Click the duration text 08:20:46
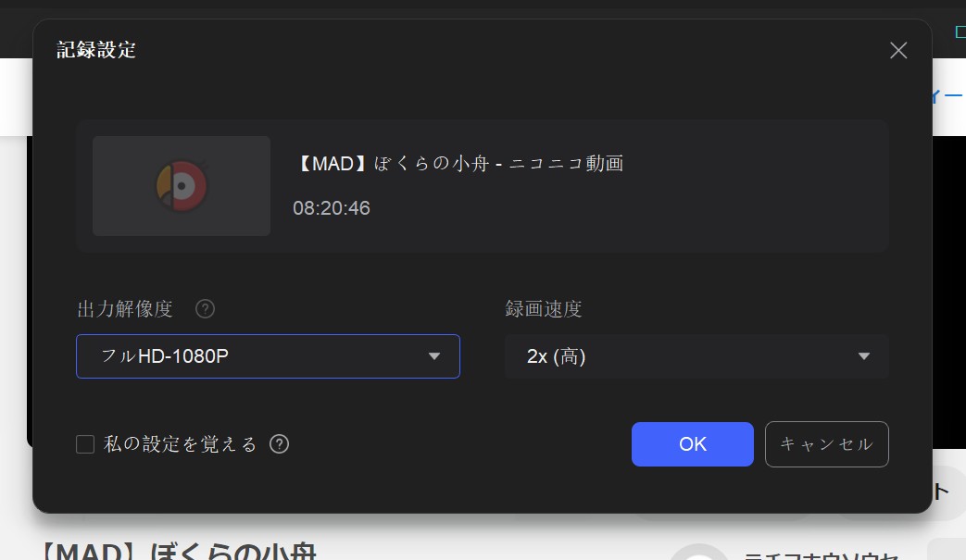Screen dimensions: 966x560 point(332,208)
